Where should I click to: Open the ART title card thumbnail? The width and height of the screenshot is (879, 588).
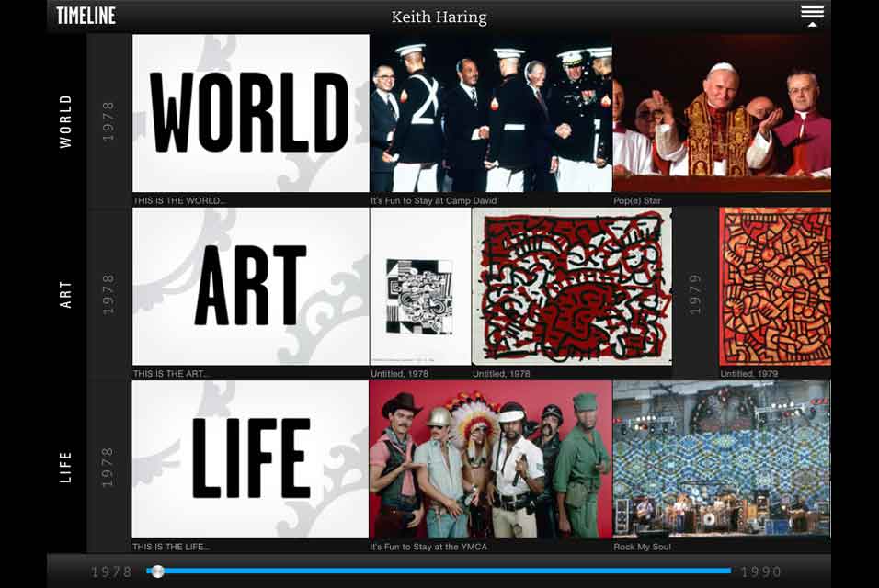(251, 286)
